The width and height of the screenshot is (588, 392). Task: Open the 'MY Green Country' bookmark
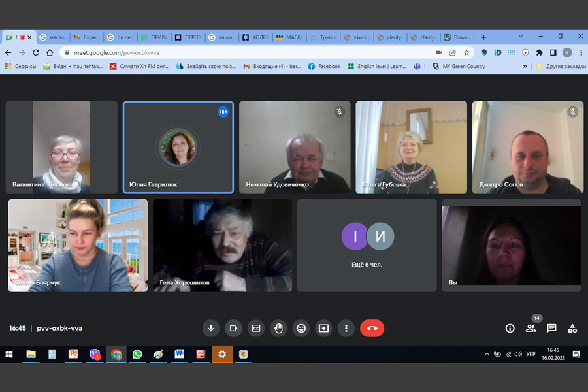[459, 67]
